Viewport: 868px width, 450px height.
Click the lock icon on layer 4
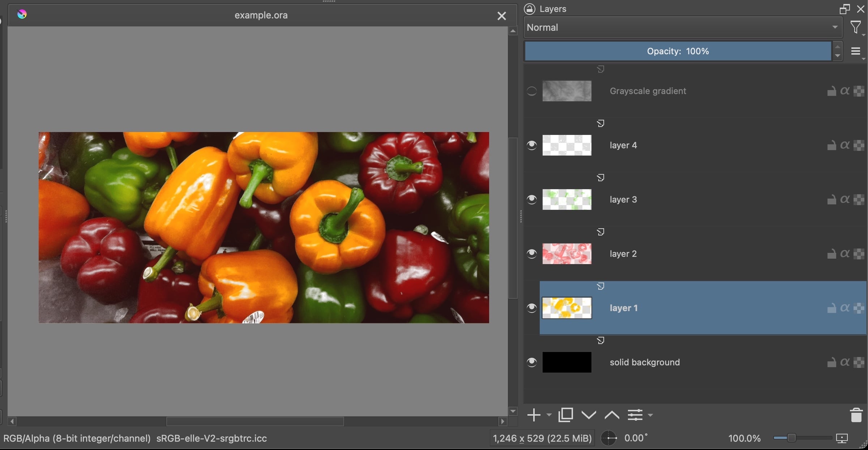click(831, 145)
